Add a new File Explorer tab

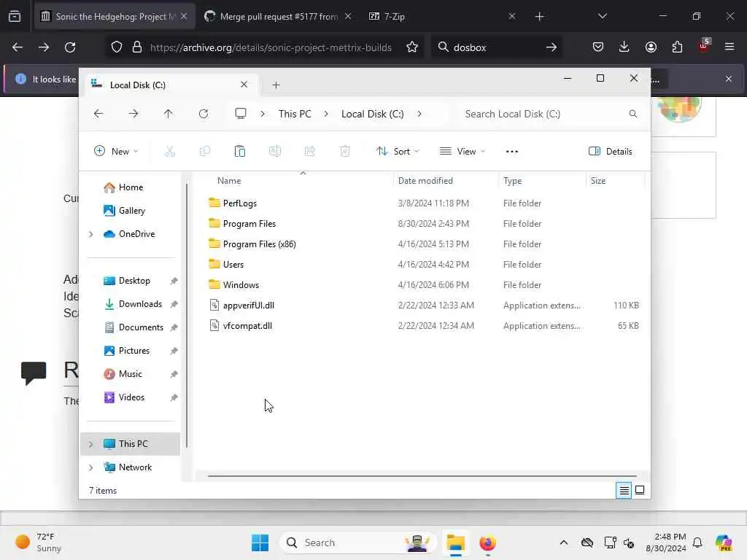click(x=276, y=85)
